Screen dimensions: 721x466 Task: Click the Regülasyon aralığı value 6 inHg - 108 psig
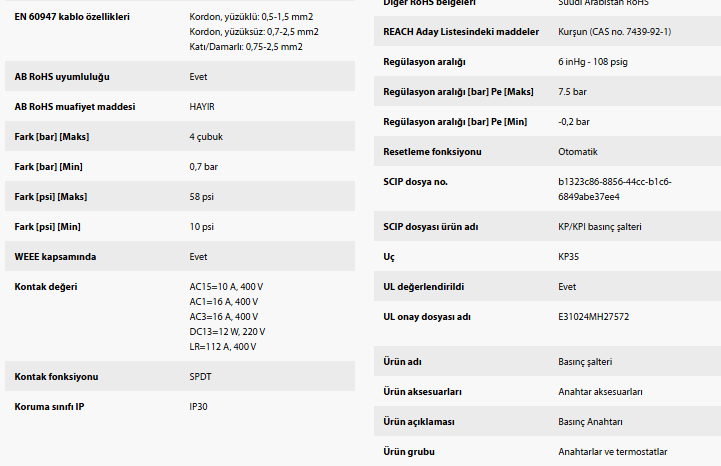[606, 62]
